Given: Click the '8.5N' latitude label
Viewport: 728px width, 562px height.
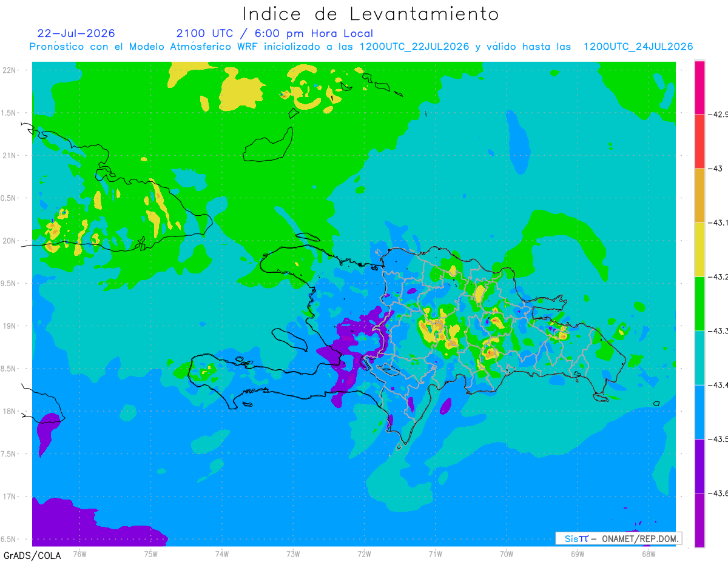Looking at the screenshot, I should coord(9,369).
